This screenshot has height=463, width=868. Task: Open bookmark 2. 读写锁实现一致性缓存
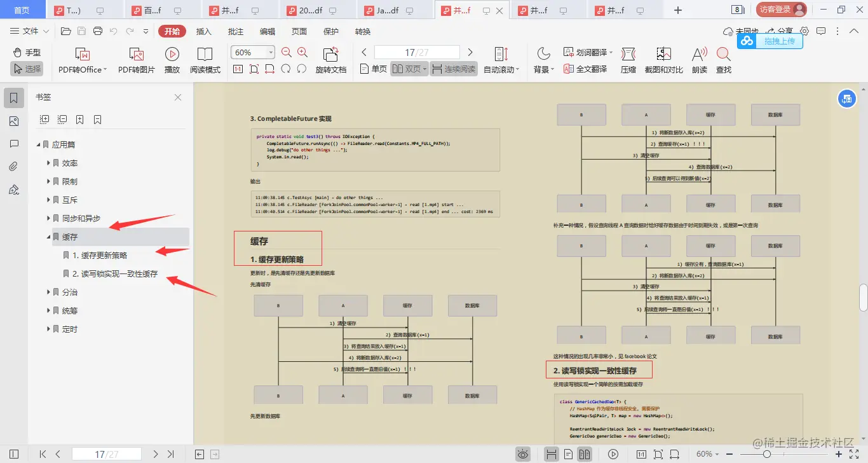pyautogui.click(x=114, y=274)
